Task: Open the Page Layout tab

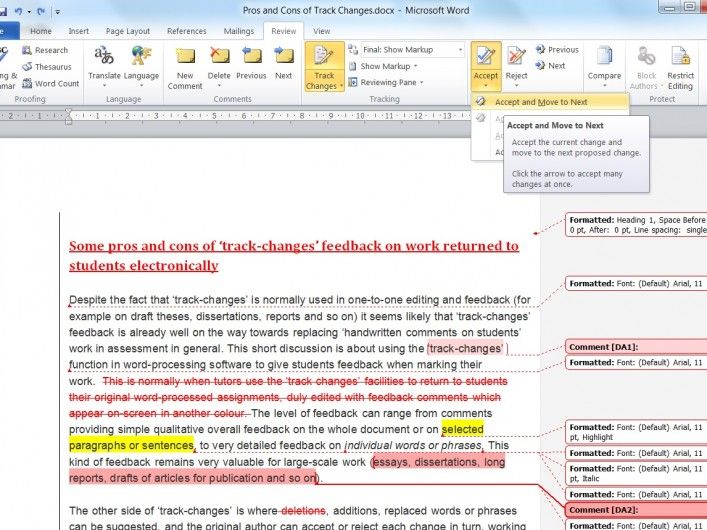Action: 128,31
